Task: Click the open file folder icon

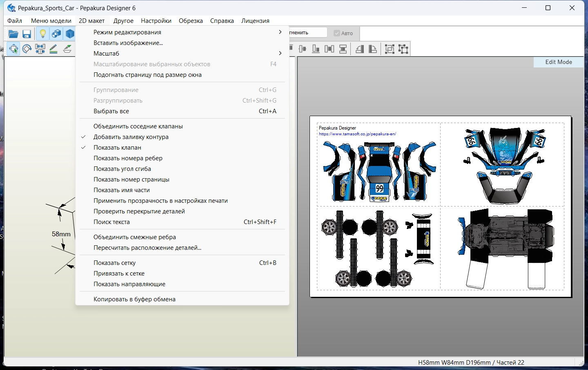Action: point(13,34)
